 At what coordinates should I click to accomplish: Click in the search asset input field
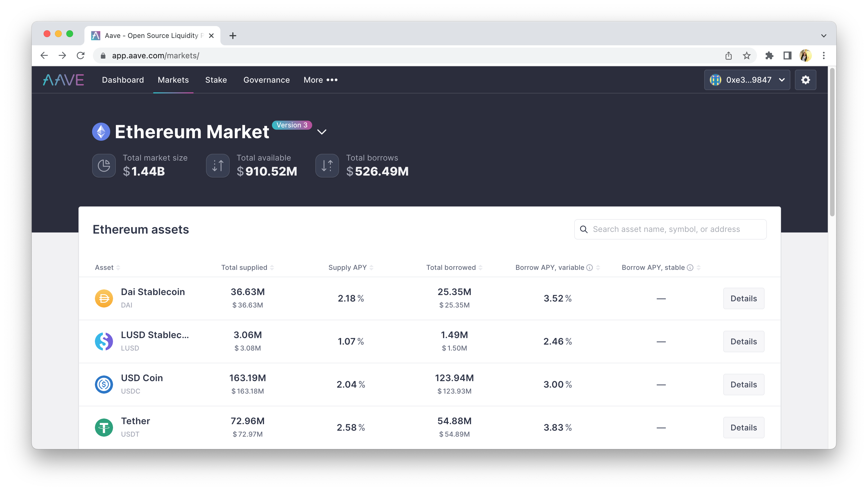pyautogui.click(x=670, y=229)
